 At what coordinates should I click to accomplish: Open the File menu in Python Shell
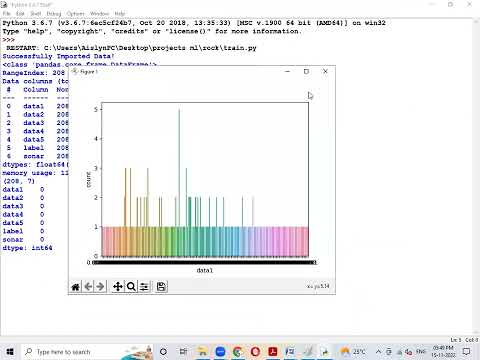(6, 14)
